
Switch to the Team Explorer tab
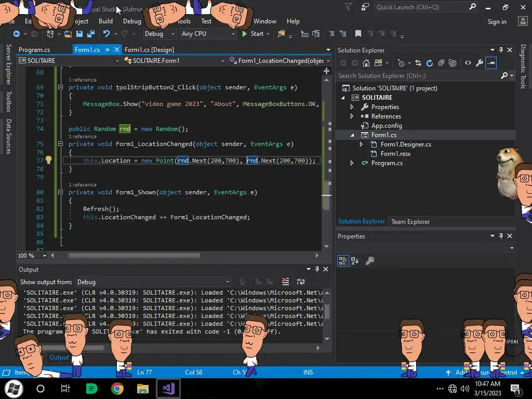(x=410, y=221)
